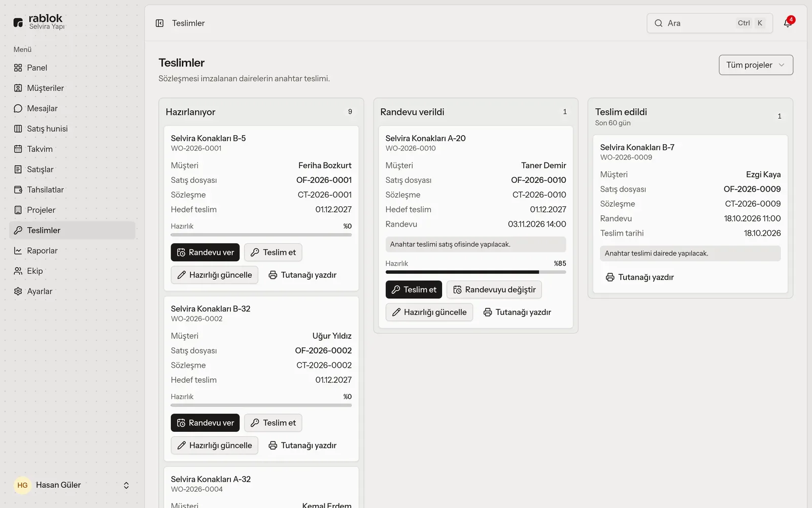
Task: Click pencil icon on B-32 Hazırlığı güncelle
Action: point(181,446)
